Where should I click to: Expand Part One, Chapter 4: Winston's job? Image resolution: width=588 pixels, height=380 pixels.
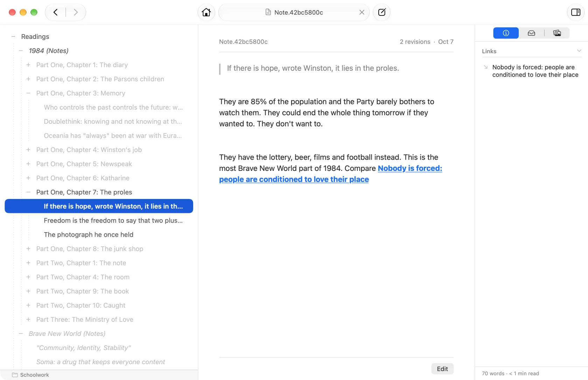tap(28, 150)
